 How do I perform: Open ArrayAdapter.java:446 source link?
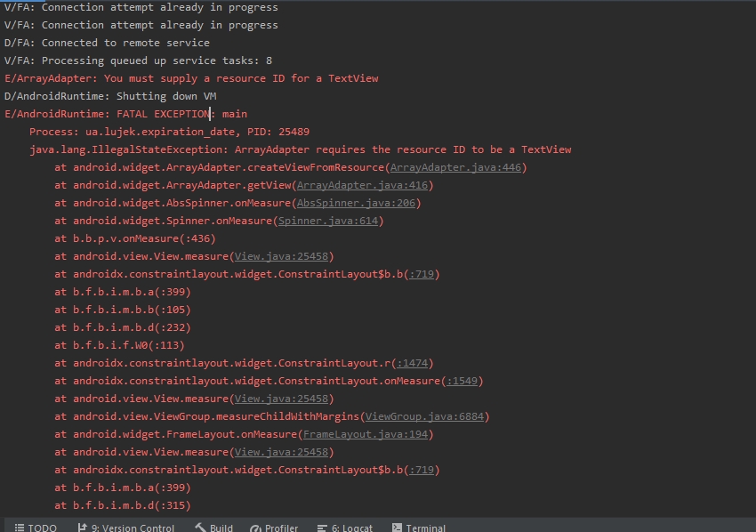pos(455,167)
